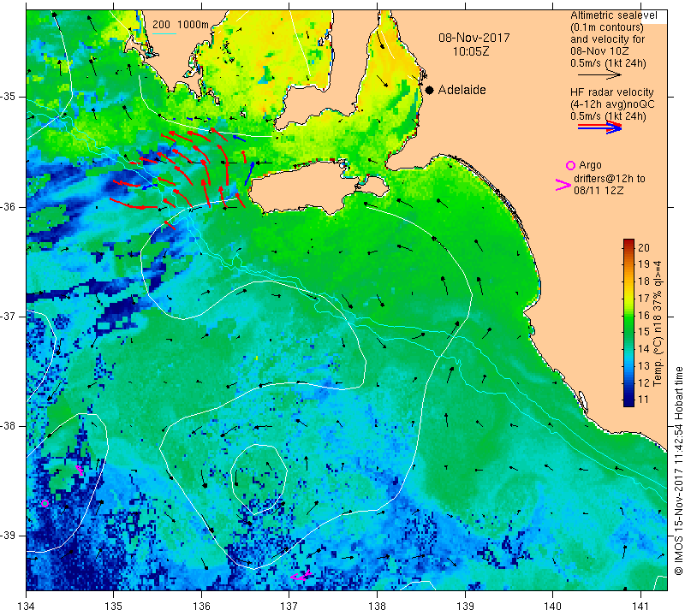
Task: Click the 11 label on temperature scale
Action: pyautogui.click(x=644, y=399)
